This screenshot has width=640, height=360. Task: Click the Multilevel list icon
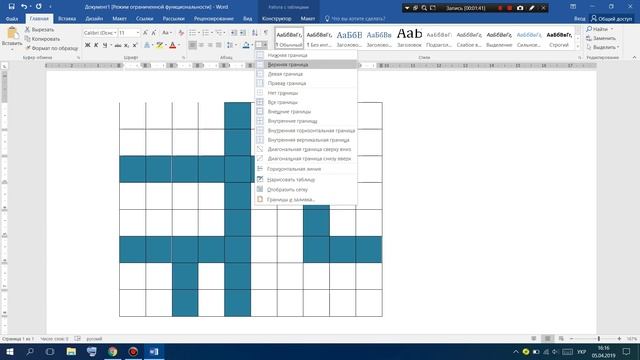point(220,33)
